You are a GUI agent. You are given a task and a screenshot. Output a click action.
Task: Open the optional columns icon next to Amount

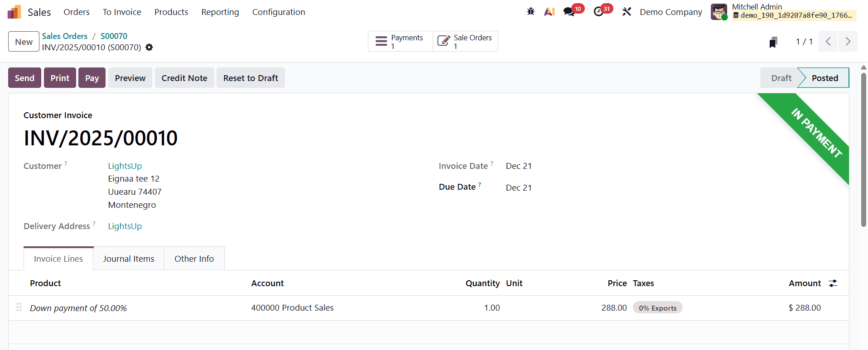(833, 283)
